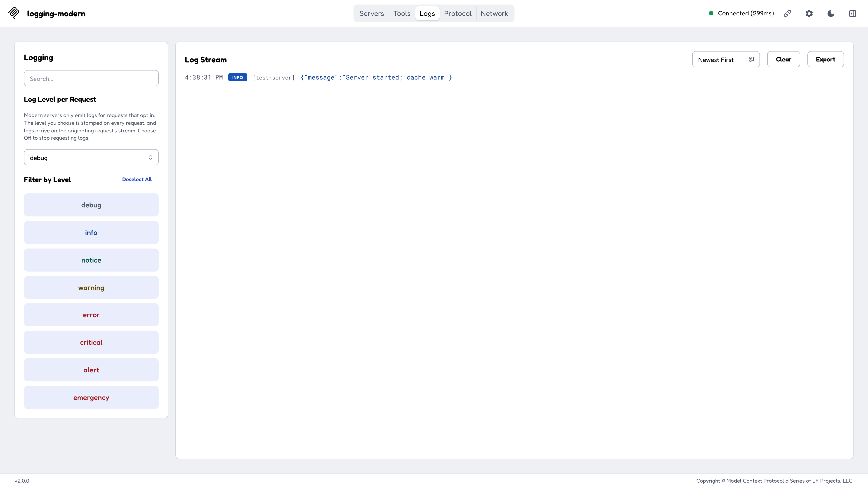Switch to the Servers tab
This screenshot has height=488, width=868.
372,14
